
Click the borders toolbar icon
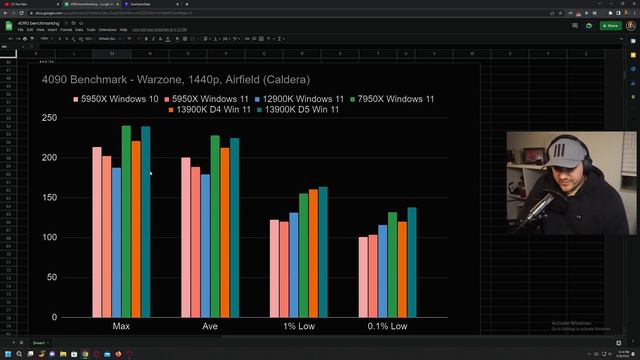pyautogui.click(x=185, y=39)
